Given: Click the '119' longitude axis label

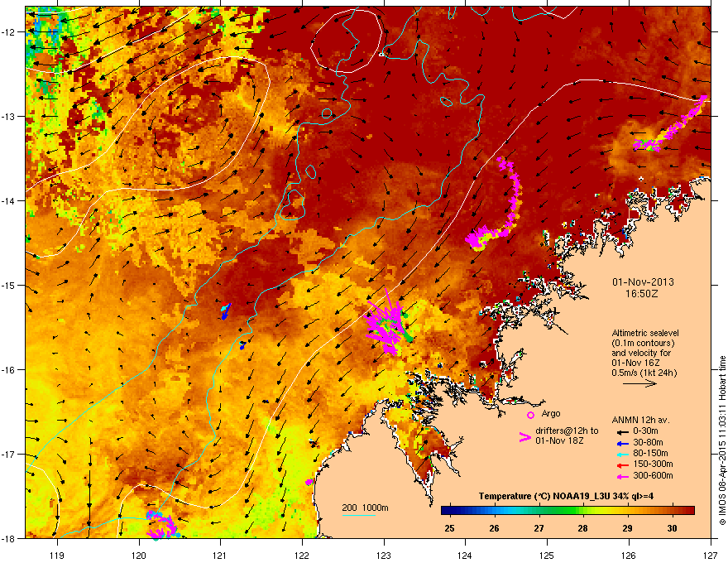Looking at the screenshot, I should [x=57, y=555].
